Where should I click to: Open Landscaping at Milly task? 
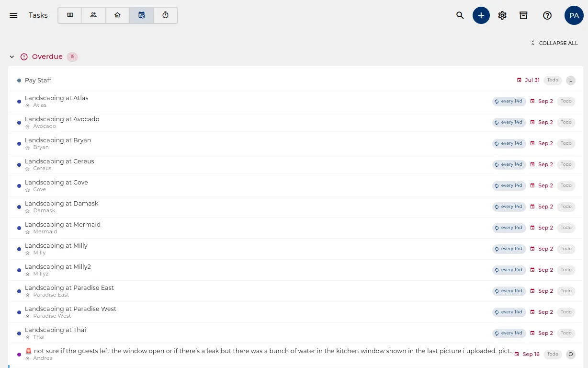tap(295, 249)
